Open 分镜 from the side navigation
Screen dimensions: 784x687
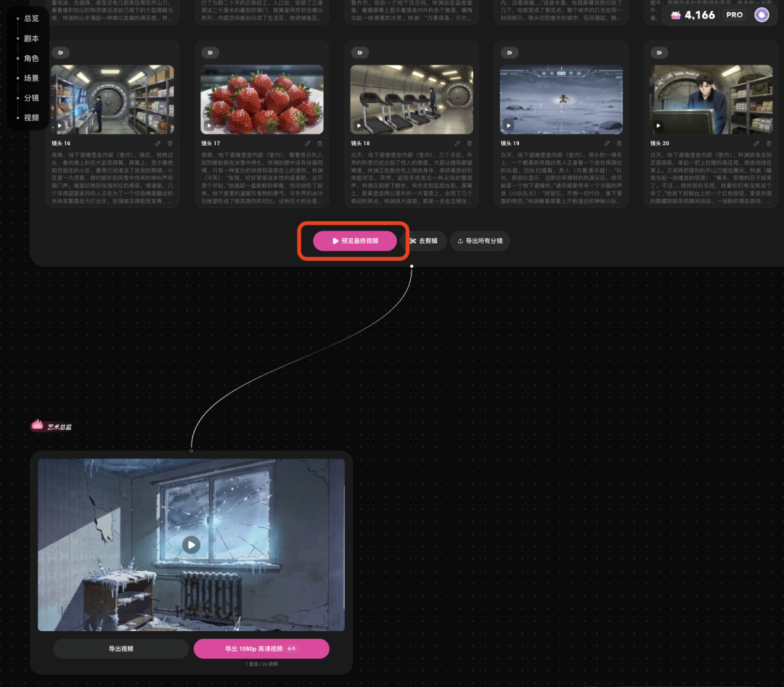[31, 98]
